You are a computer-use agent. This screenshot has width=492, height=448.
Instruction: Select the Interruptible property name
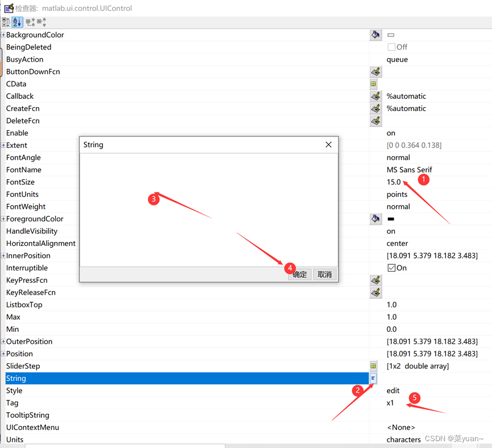[x=27, y=268]
